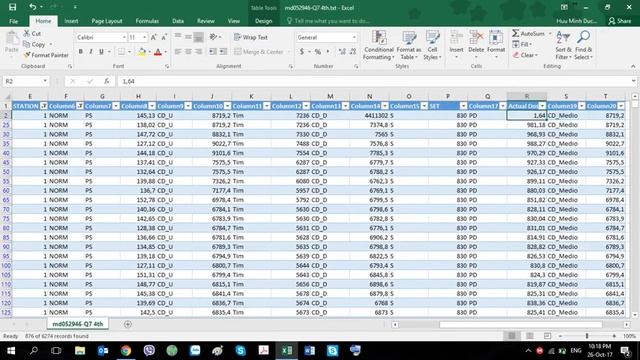This screenshot has width=640, height=360.
Task: Click the Decrease Indent icon
Action: click(213, 52)
